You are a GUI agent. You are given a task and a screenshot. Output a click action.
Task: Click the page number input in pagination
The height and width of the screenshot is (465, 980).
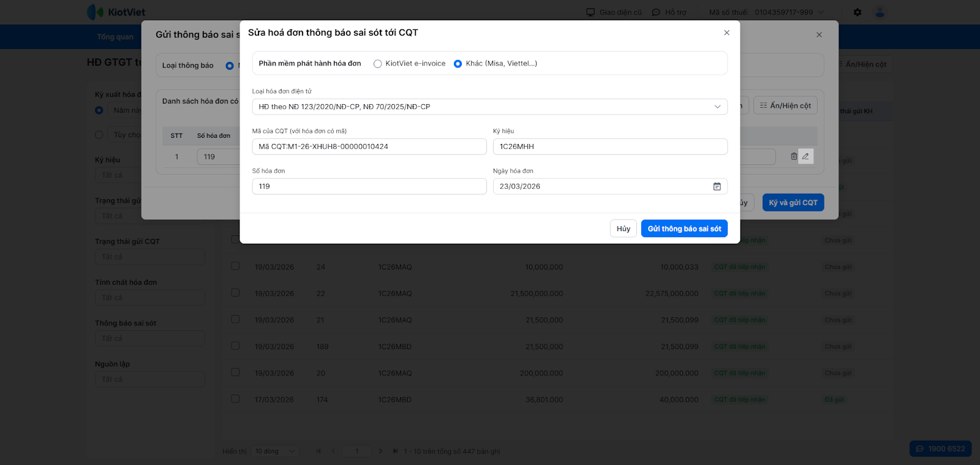[357, 451]
